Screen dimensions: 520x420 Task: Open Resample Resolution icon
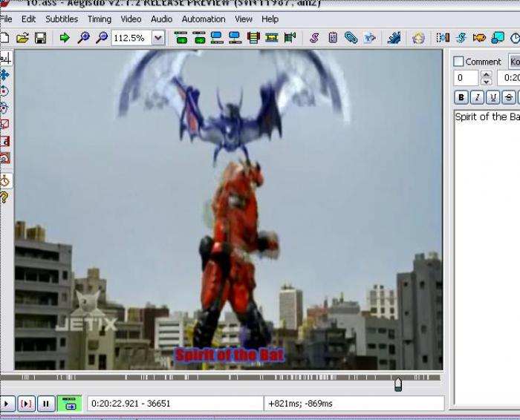(x=498, y=38)
